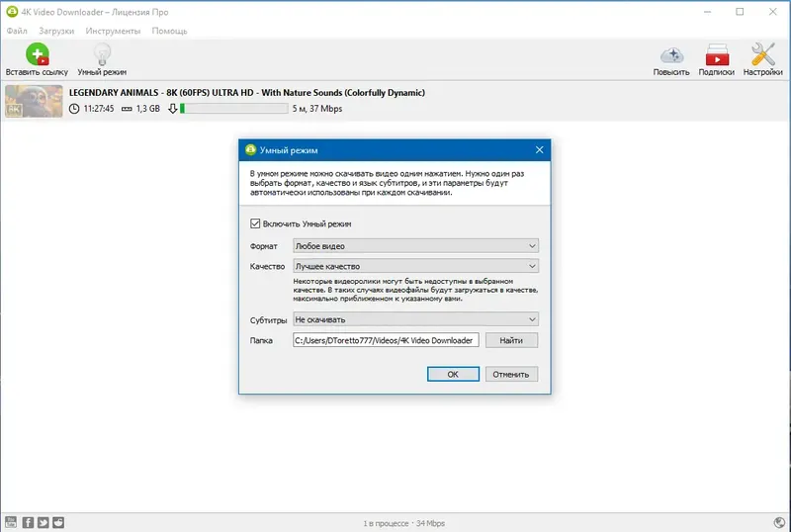Open the Качество dropdown Лучшее качество
The width and height of the screenshot is (791, 532).
tap(415, 266)
